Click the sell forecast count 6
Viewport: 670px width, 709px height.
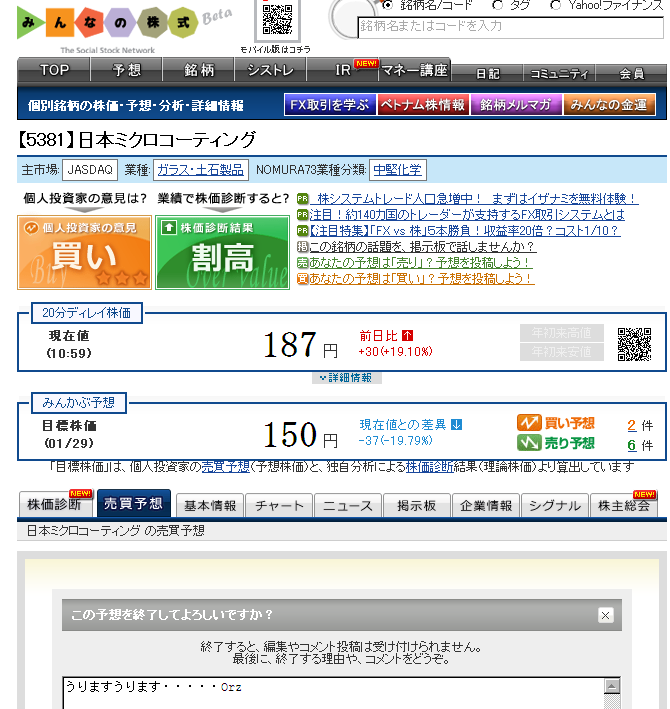click(632, 445)
